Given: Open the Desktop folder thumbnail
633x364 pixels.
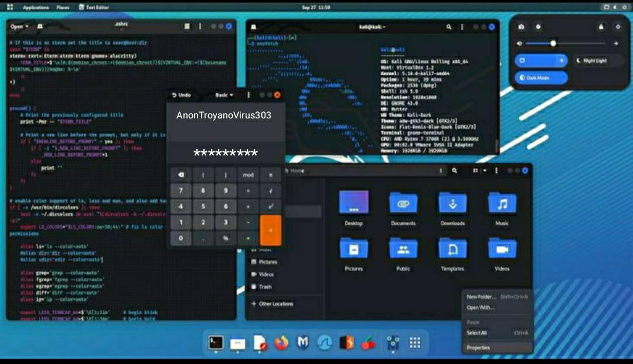Looking at the screenshot, I should point(353,203).
